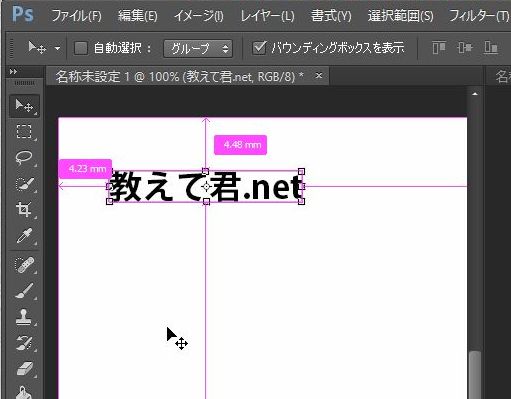The height and width of the screenshot is (399, 511).
Task: Open the ファイル(F) menu
Action: 76,16
